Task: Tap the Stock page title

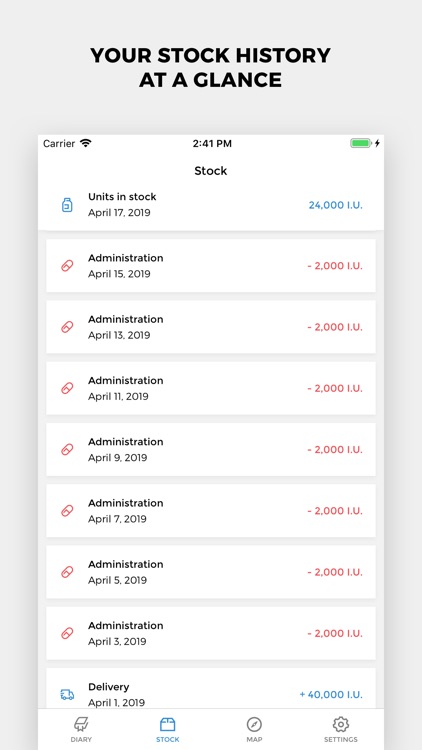Action: click(211, 171)
